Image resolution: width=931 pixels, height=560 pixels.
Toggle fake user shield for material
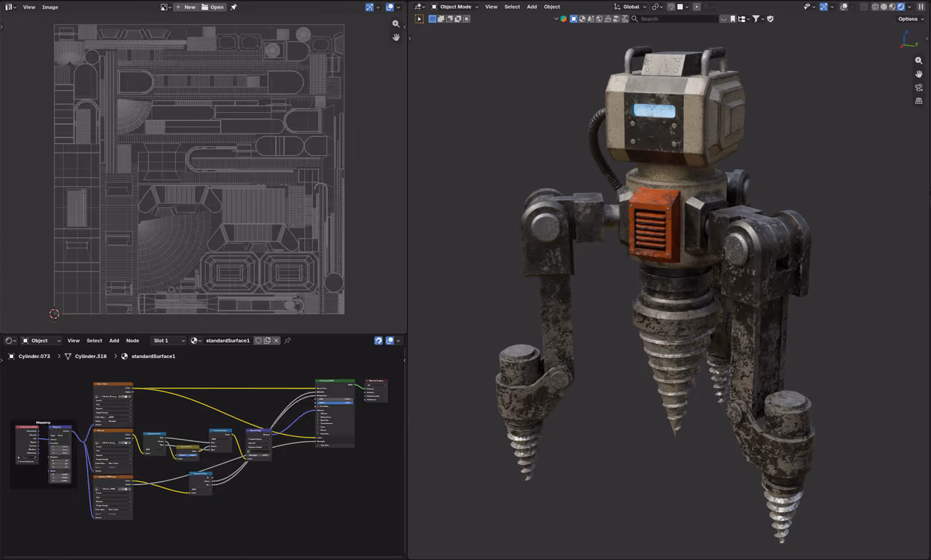tap(259, 341)
